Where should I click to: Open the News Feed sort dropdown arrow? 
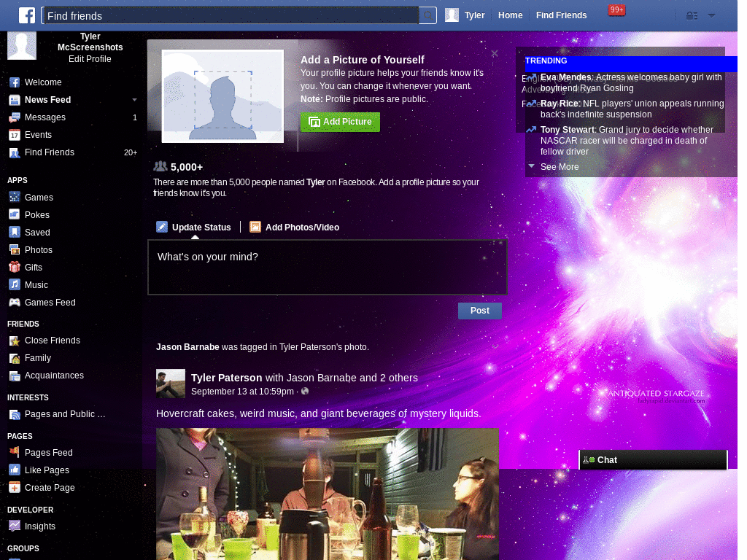tap(134, 100)
